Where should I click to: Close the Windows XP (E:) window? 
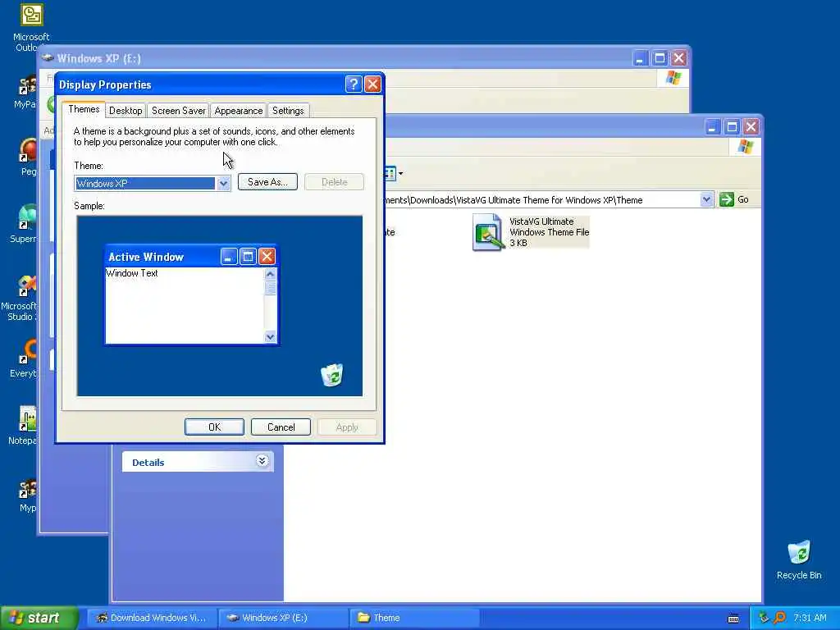[678, 58]
